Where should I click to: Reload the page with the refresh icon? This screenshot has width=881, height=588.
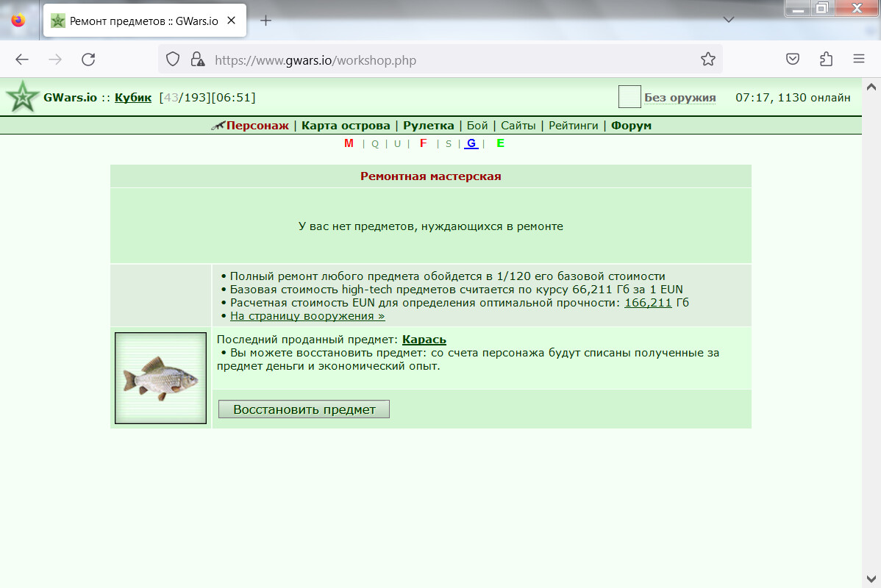pos(88,60)
